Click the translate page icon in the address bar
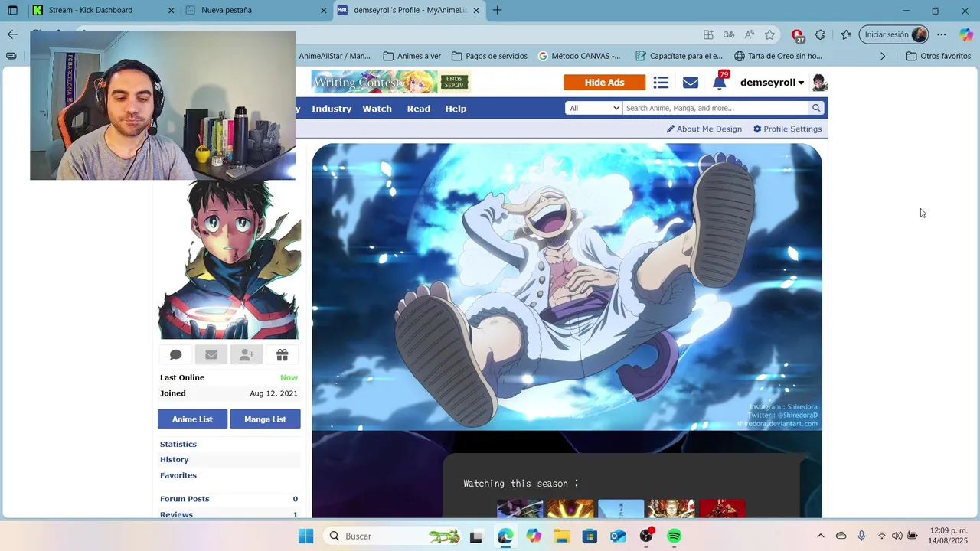The height and width of the screenshot is (551, 980). tap(729, 34)
